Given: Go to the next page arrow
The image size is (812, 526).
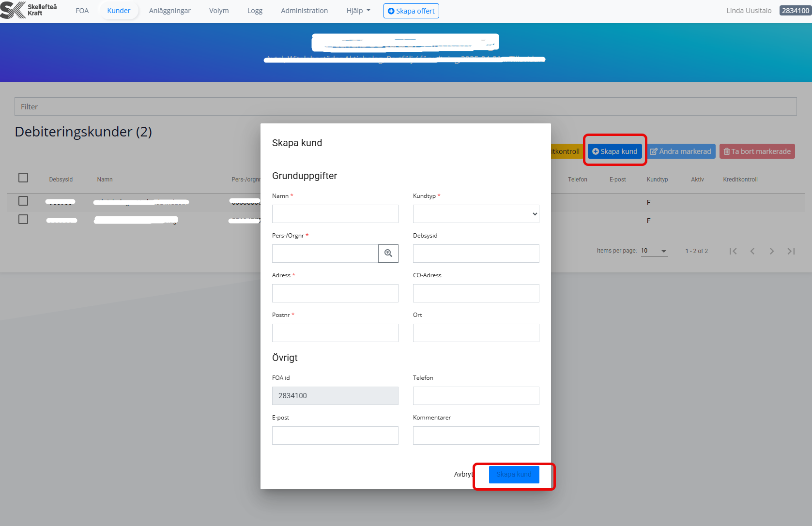Looking at the screenshot, I should point(772,251).
